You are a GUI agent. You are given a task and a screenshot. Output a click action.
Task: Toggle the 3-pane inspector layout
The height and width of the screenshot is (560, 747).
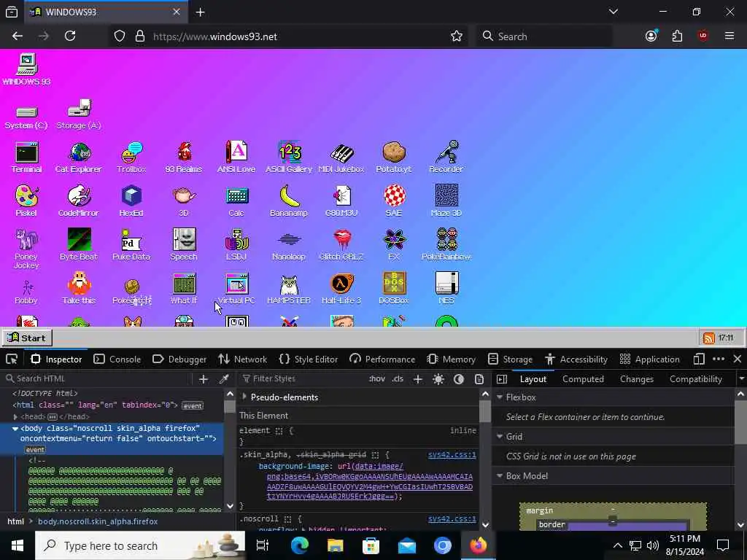(x=502, y=379)
